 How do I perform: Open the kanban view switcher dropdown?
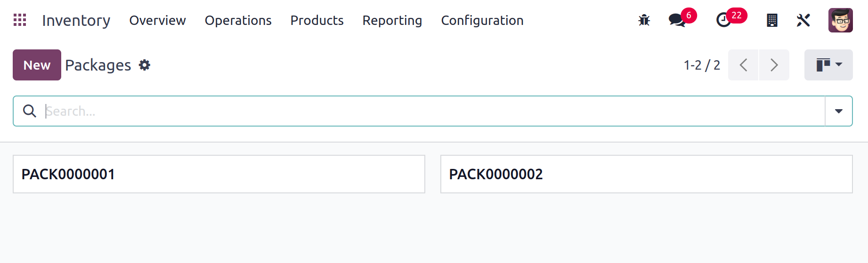pos(828,65)
